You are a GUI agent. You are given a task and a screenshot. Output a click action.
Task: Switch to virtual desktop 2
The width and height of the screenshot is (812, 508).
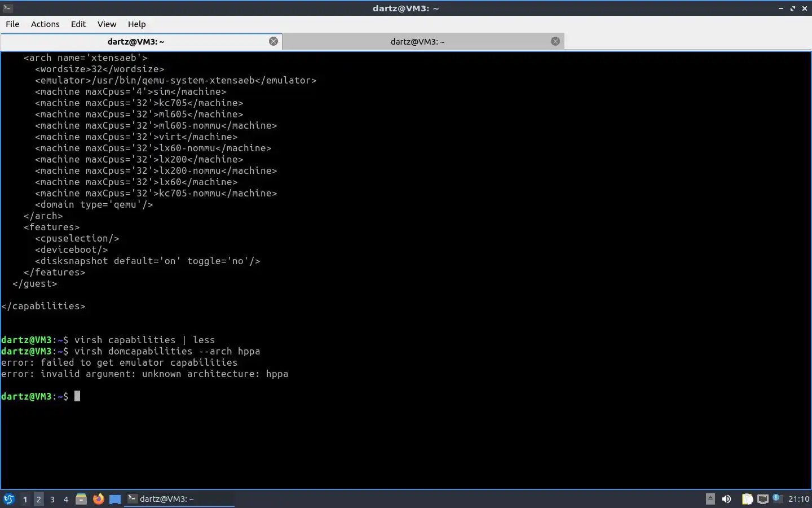click(38, 499)
